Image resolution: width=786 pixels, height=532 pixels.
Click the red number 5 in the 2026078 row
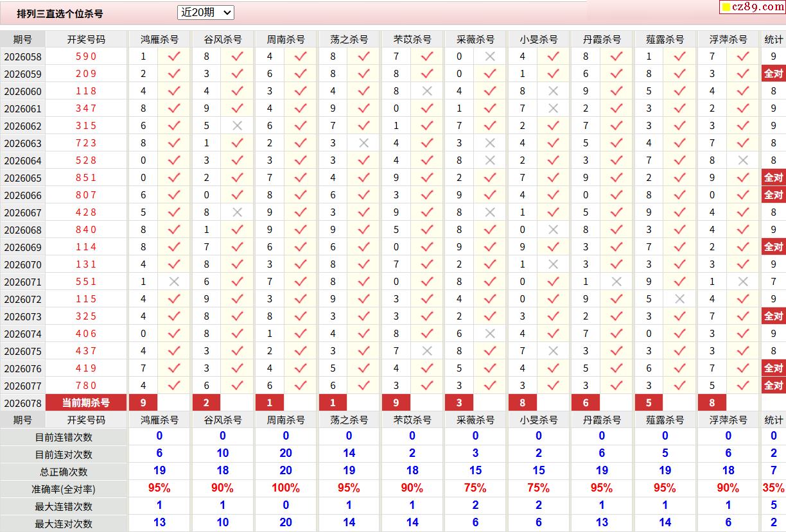coord(649,403)
